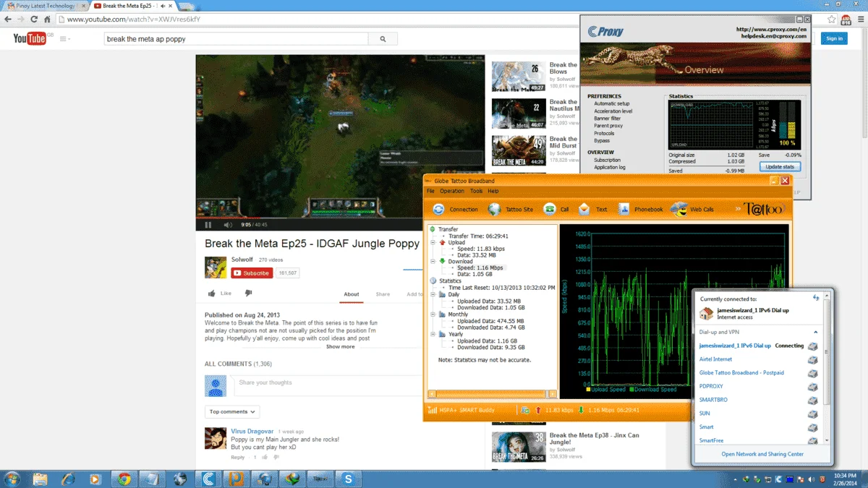Click the Call phone icon

tap(550, 210)
